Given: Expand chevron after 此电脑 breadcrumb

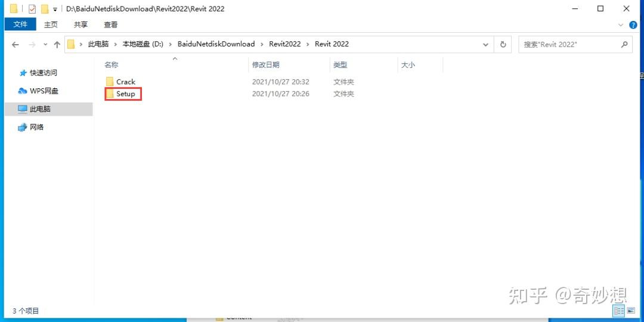Looking at the screenshot, I should coord(116,44).
